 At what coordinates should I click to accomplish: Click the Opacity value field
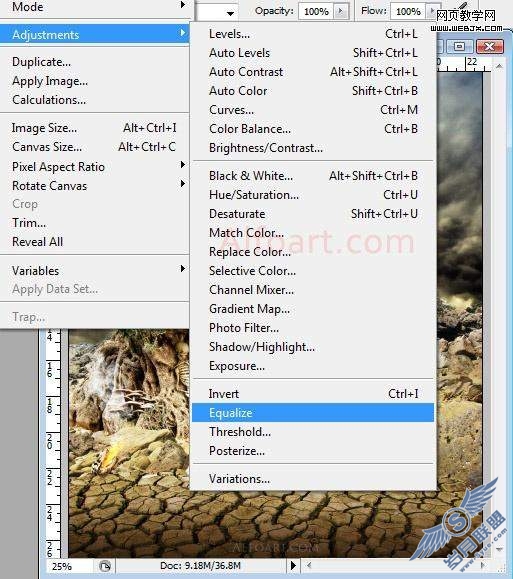316,11
